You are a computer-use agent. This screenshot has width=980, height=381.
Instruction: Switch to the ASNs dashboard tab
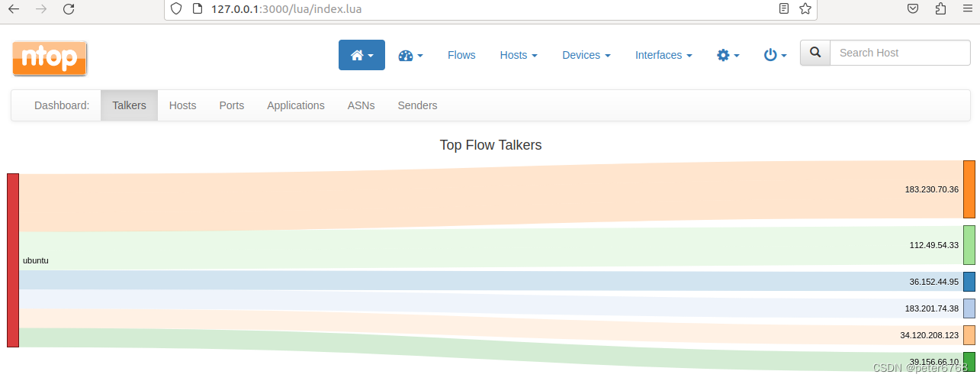click(x=361, y=105)
